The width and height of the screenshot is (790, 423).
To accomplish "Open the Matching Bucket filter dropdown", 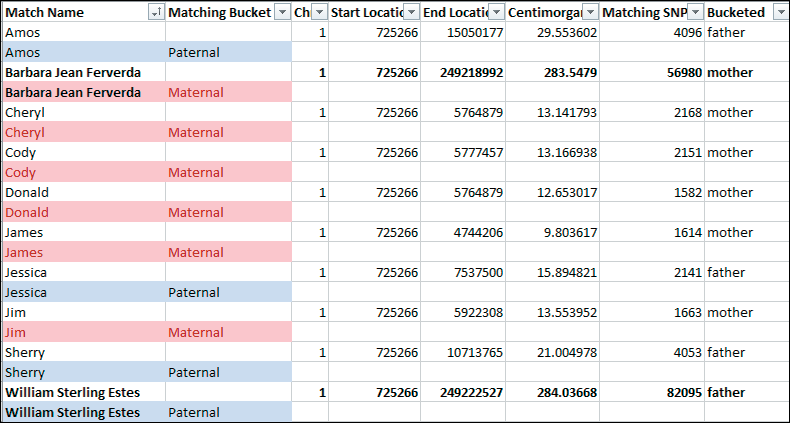I will (283, 13).
